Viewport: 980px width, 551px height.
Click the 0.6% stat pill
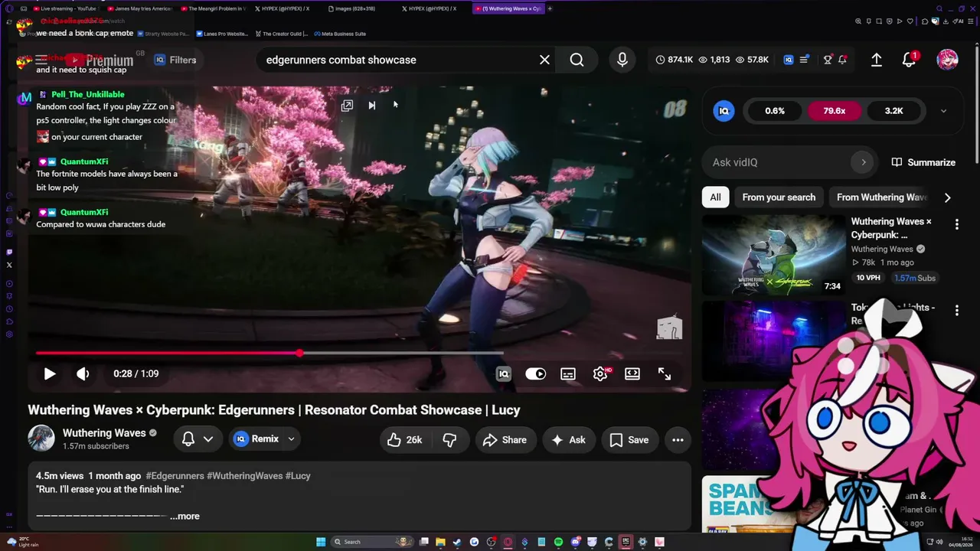[775, 111]
